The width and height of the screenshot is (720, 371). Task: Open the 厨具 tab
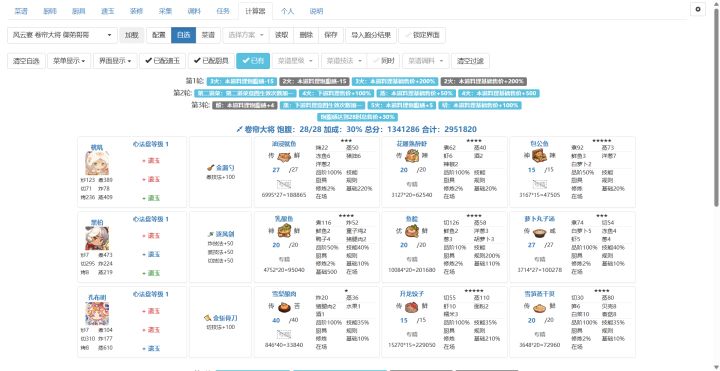(79, 11)
